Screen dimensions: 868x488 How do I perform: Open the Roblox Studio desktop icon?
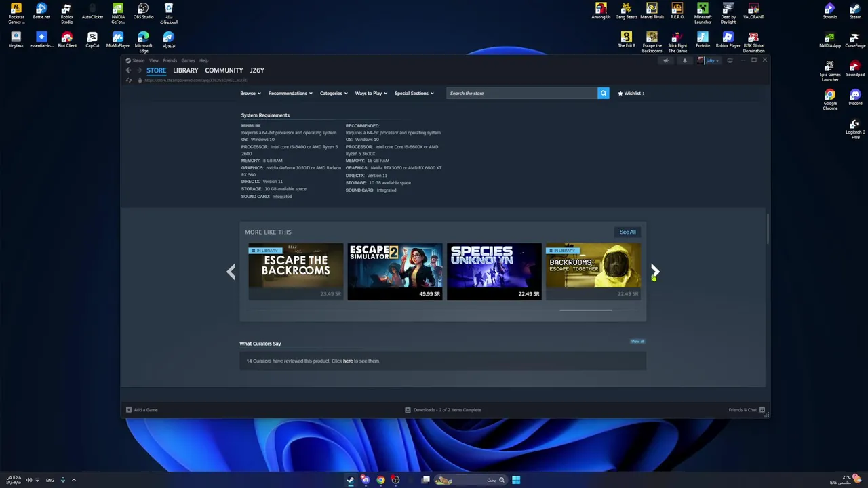tap(66, 12)
